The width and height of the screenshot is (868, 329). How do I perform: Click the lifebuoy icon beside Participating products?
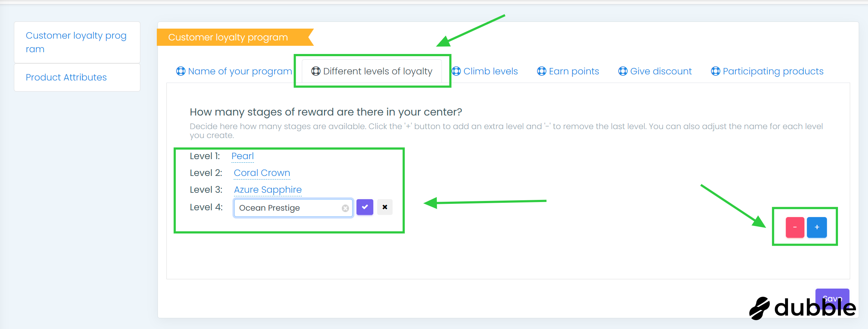[715, 71]
